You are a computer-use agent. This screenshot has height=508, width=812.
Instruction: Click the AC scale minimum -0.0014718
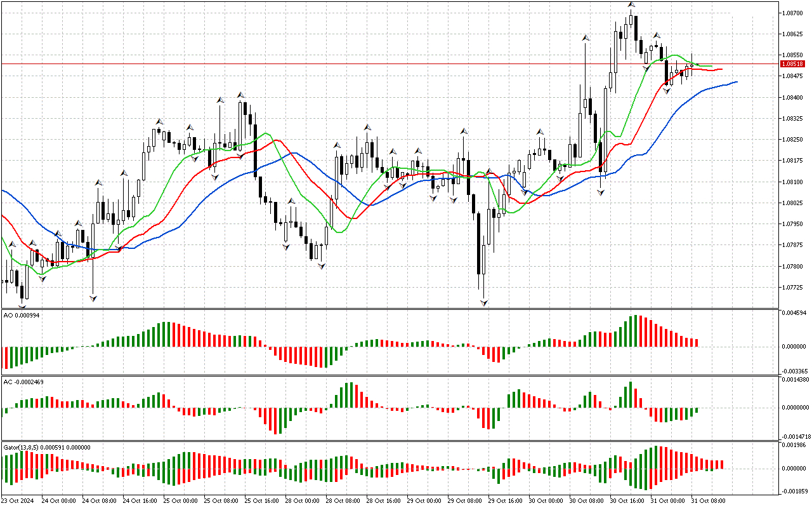796,437
